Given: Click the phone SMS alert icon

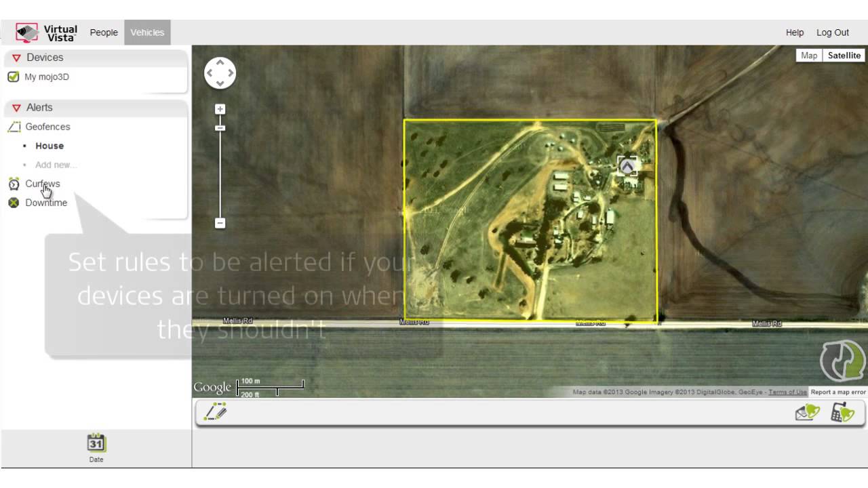Looking at the screenshot, I should pyautogui.click(x=843, y=412).
